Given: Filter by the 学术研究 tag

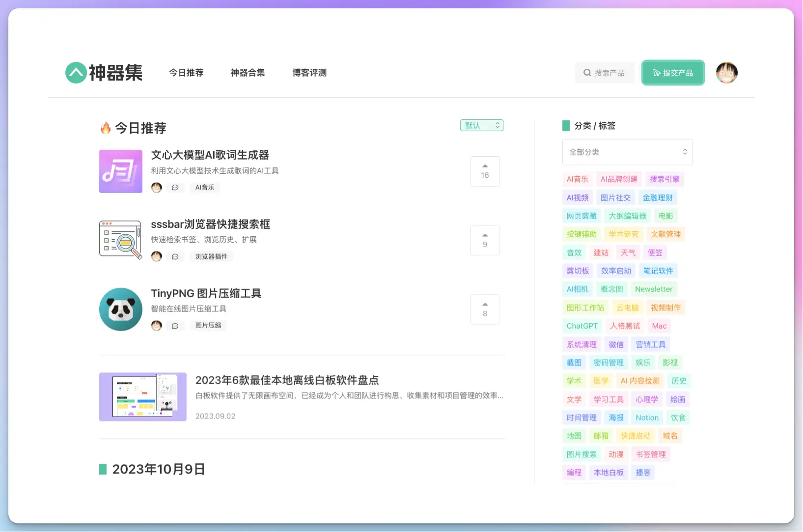Looking at the screenshot, I should pyautogui.click(x=624, y=234).
